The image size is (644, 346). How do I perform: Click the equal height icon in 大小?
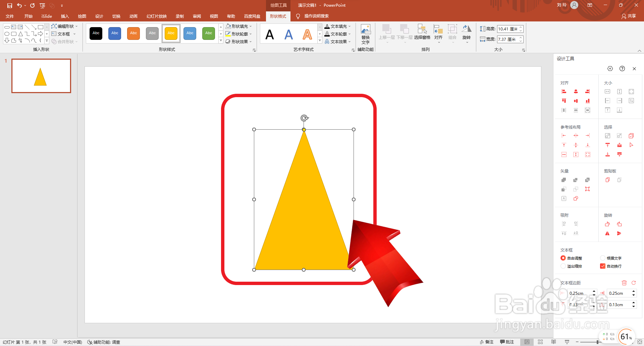(x=620, y=91)
